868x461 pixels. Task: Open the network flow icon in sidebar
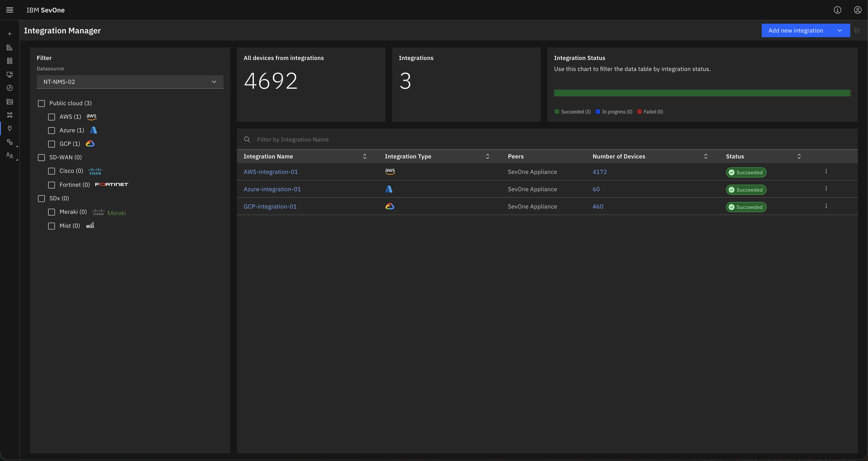[10, 115]
